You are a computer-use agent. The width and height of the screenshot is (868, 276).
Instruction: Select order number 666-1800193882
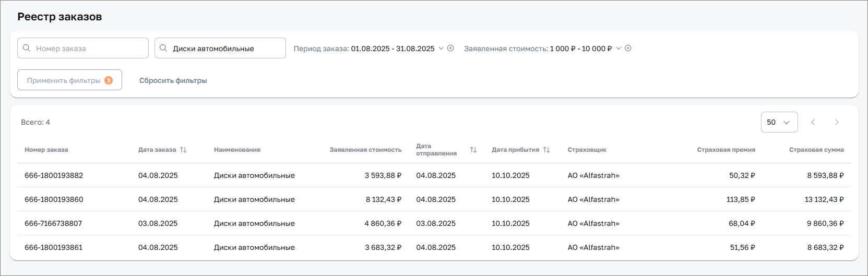(x=54, y=175)
